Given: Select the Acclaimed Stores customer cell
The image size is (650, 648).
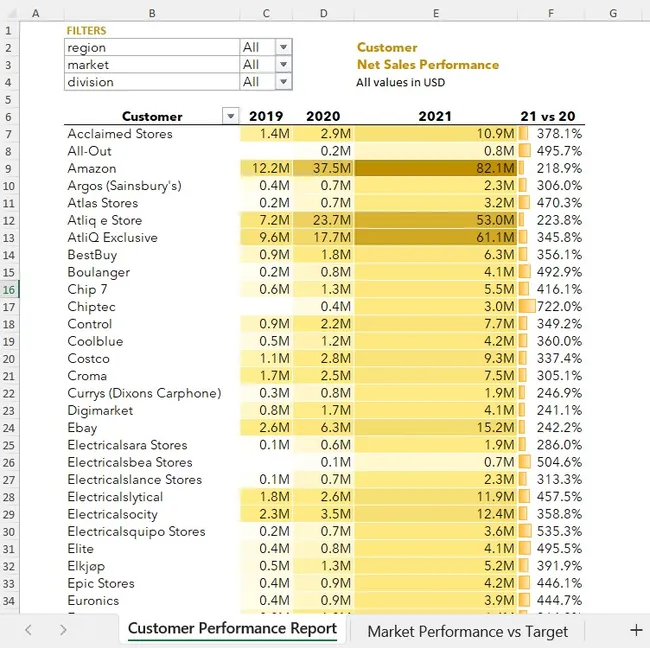Looking at the screenshot, I should [152, 134].
